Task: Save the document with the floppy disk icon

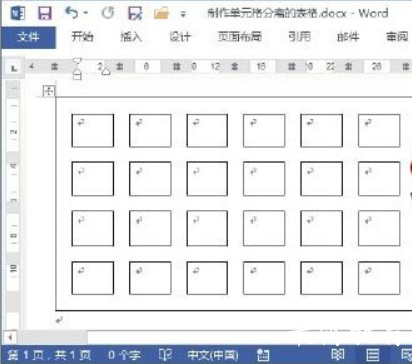Action: point(45,14)
